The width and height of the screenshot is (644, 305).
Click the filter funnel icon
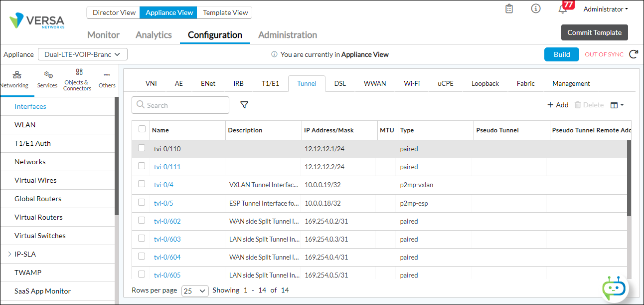click(244, 105)
